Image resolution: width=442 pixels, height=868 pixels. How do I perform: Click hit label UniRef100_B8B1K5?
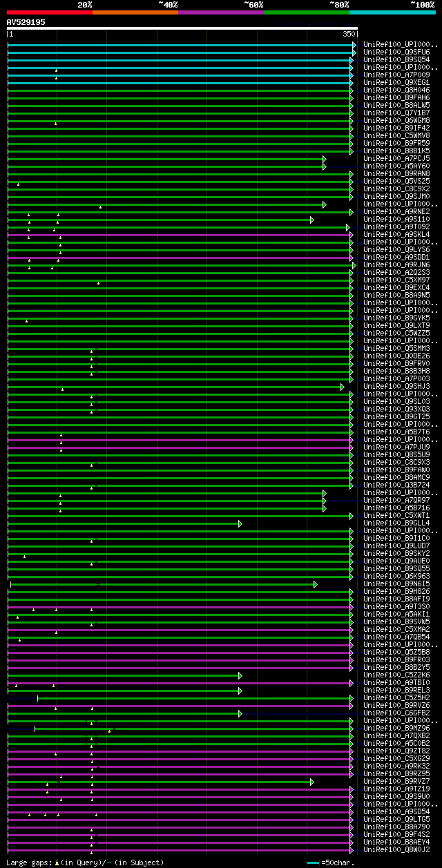coord(396,151)
